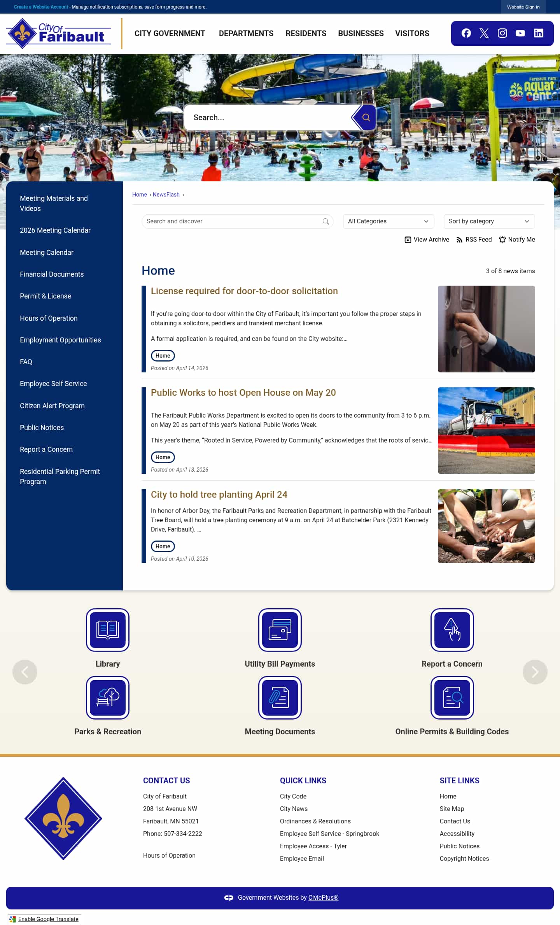560x925 pixels.
Task: Click the previous carousel arrow
Action: [25, 672]
